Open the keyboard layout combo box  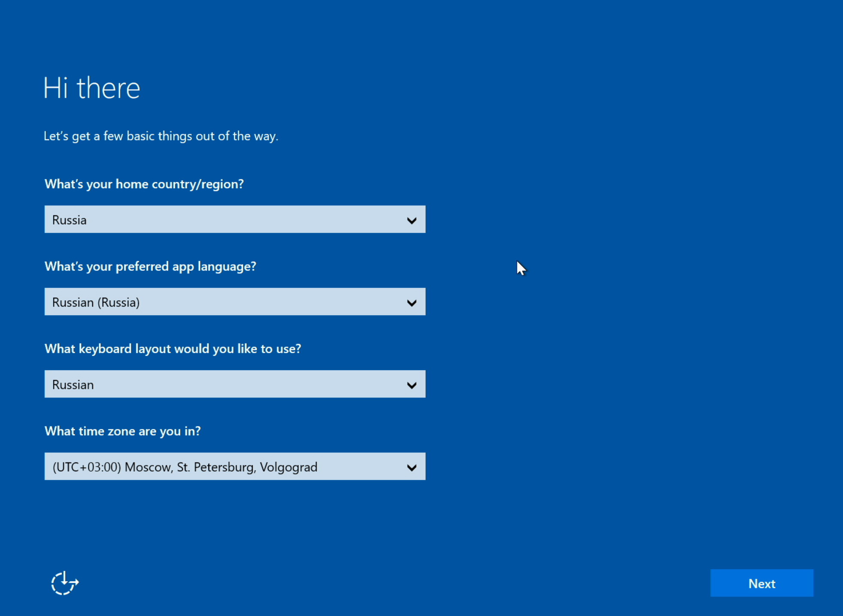pos(235,384)
